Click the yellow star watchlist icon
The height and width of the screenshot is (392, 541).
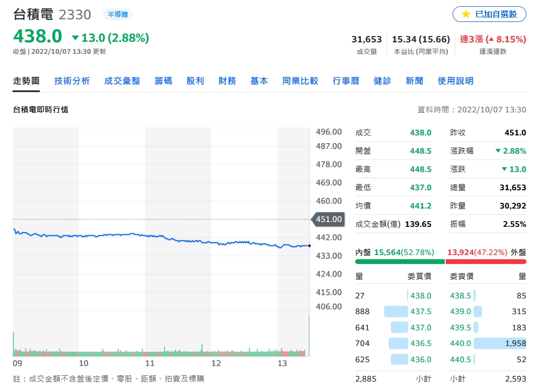tap(466, 14)
